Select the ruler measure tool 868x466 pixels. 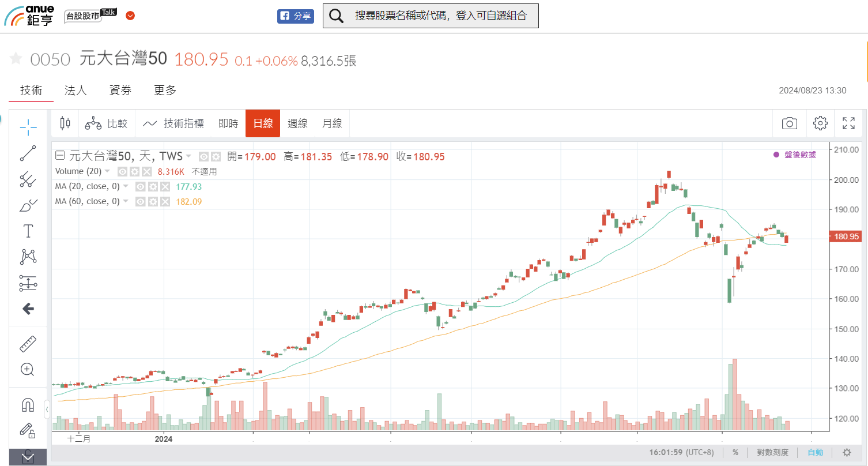pos(28,344)
